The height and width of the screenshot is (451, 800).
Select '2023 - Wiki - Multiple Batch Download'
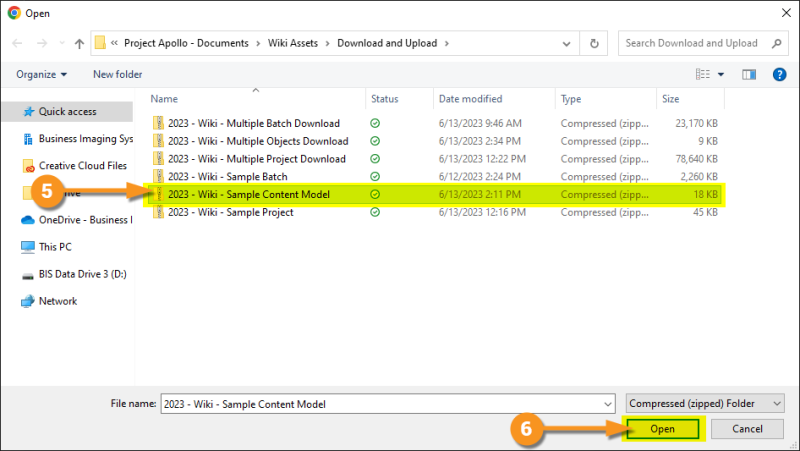(x=254, y=123)
